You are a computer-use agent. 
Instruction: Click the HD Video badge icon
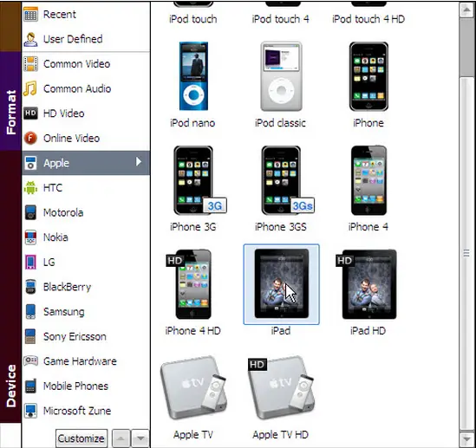(x=30, y=114)
